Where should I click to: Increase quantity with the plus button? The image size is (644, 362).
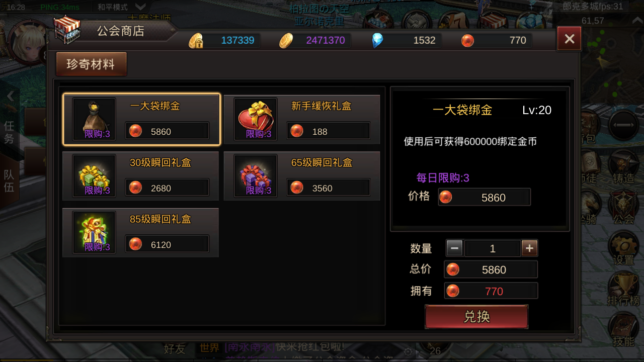pyautogui.click(x=530, y=248)
